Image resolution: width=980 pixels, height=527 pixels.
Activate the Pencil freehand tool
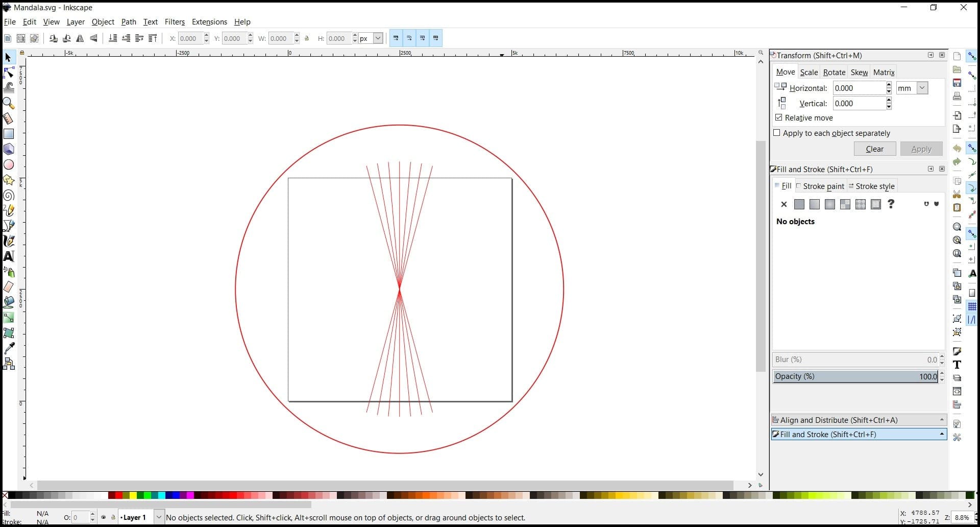pos(9,210)
